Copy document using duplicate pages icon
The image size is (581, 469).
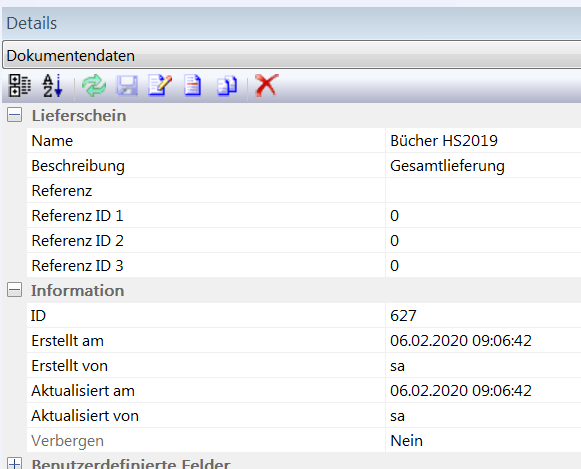tap(227, 86)
